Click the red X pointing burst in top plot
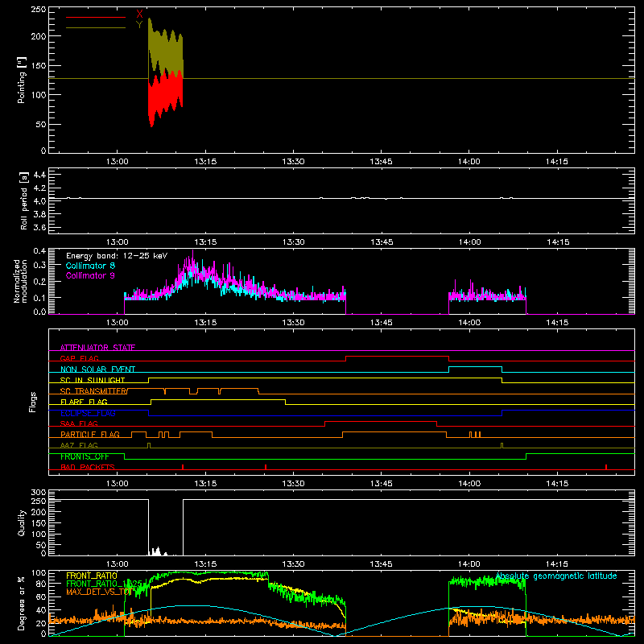Screen dimensions: 644x644 pos(166,97)
